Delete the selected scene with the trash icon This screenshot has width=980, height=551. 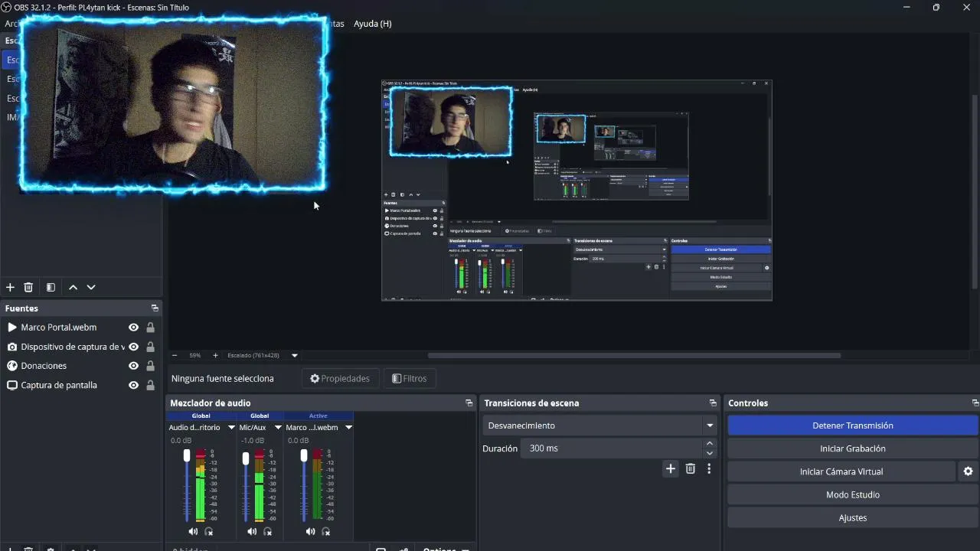click(28, 287)
